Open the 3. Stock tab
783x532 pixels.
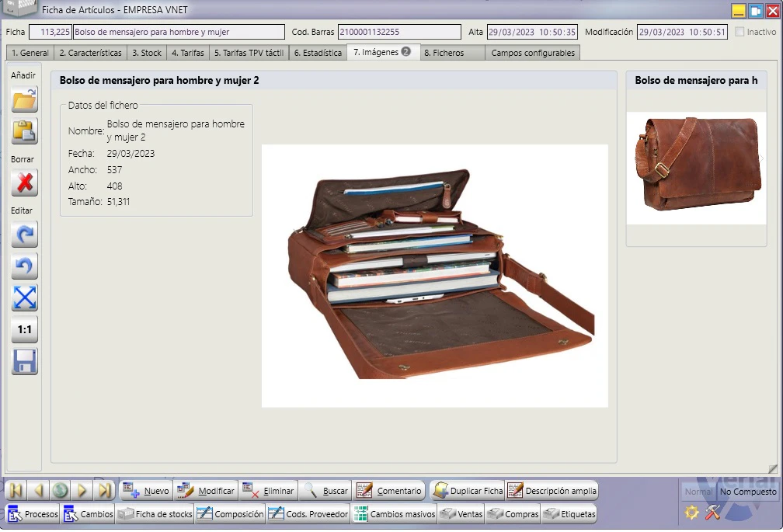tap(147, 53)
